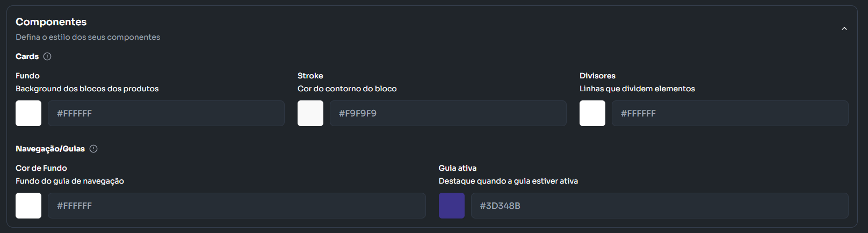Focus the Divisores hex input field
This screenshot has height=233, width=868.
coord(730,113)
